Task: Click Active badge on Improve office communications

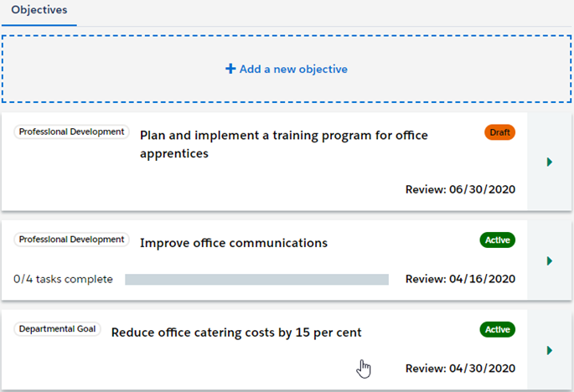Action: pos(497,240)
